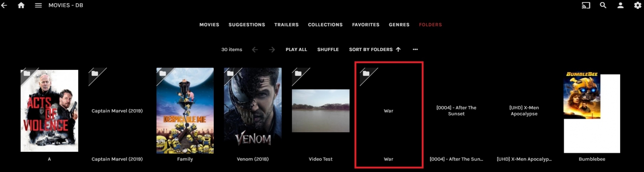The height and width of the screenshot is (172, 644).
Task: Click the folder icon on the A card
Action: (27, 74)
